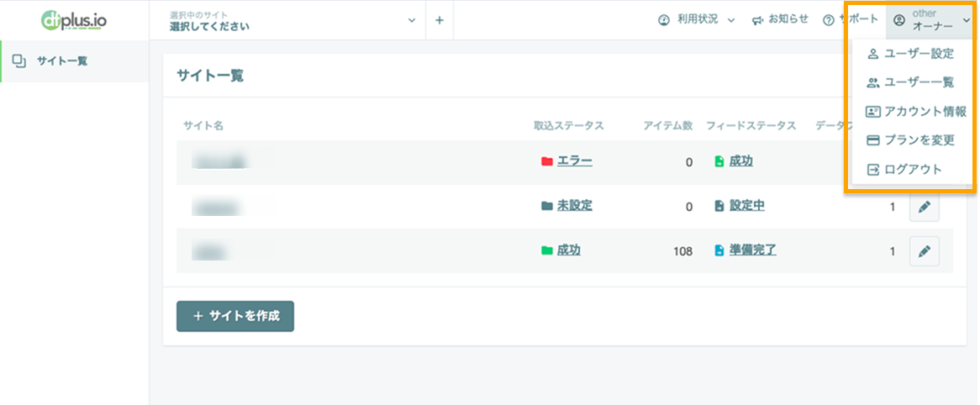The width and height of the screenshot is (980, 405).
Task: Select サイト一覧 in the sidebar
Action: [74, 61]
